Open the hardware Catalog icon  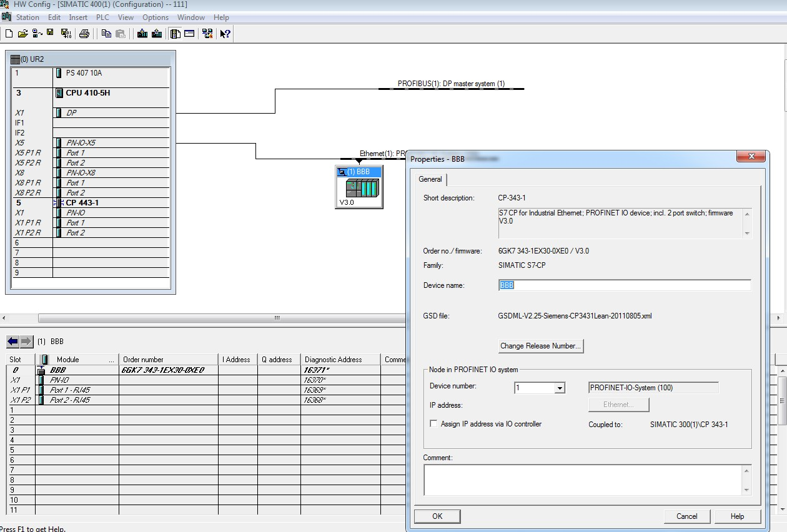pyautogui.click(x=176, y=33)
